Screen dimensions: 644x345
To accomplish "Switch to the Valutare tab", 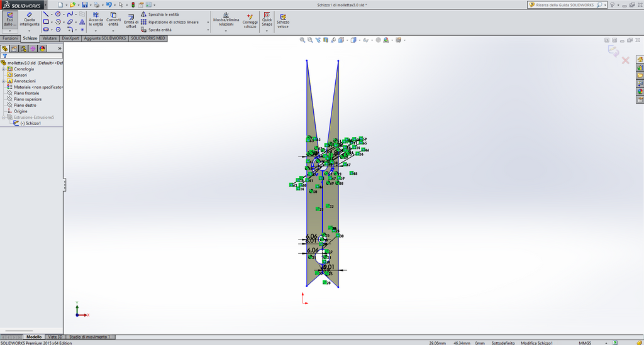I will (x=50, y=38).
